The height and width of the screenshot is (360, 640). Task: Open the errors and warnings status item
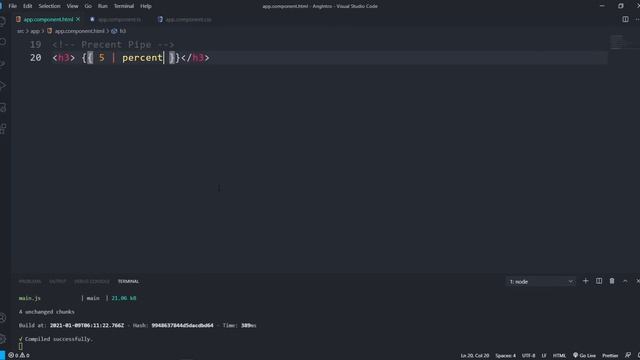coord(19,356)
